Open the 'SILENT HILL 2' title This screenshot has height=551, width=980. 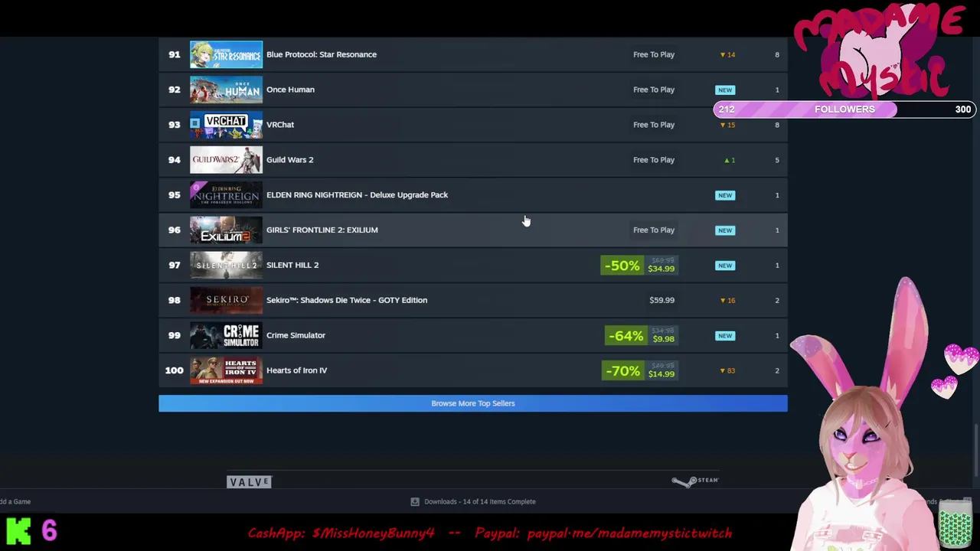(x=292, y=265)
